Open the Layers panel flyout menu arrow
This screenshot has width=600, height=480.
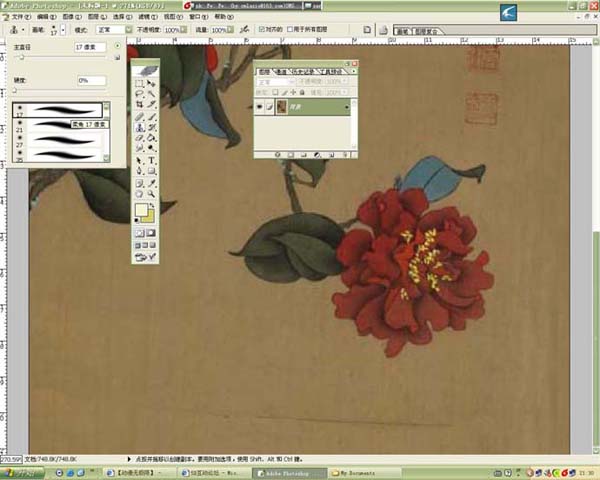point(354,71)
